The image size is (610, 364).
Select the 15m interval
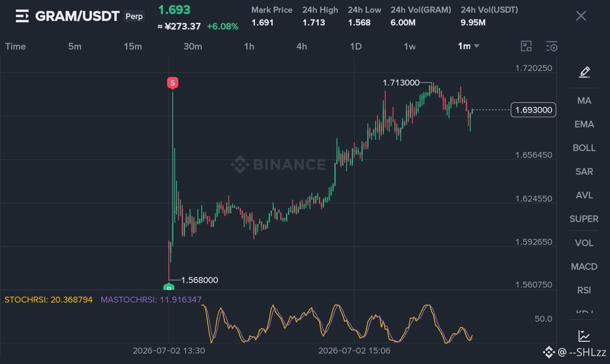pyautogui.click(x=133, y=46)
